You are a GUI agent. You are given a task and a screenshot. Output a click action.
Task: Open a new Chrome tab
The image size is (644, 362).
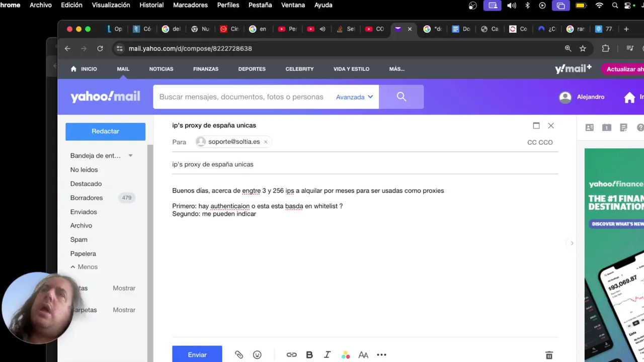[626, 29]
